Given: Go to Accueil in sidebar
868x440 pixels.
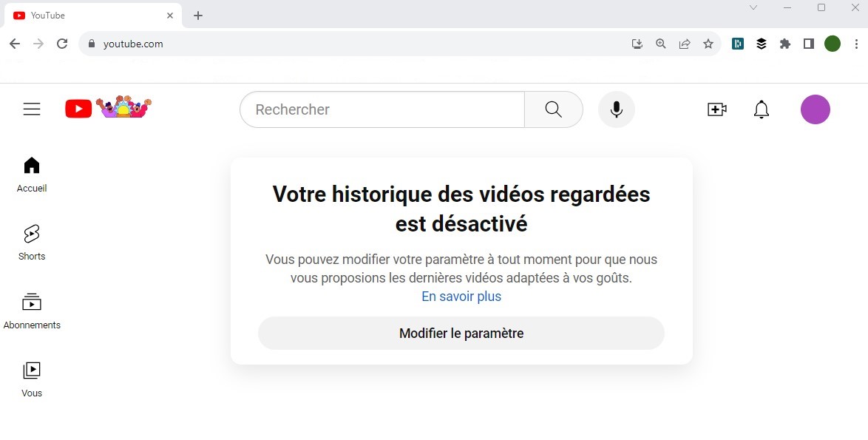Looking at the screenshot, I should click(x=32, y=175).
